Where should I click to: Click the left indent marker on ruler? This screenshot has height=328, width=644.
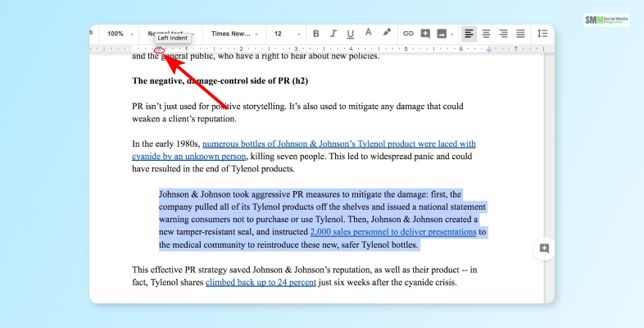[x=159, y=50]
